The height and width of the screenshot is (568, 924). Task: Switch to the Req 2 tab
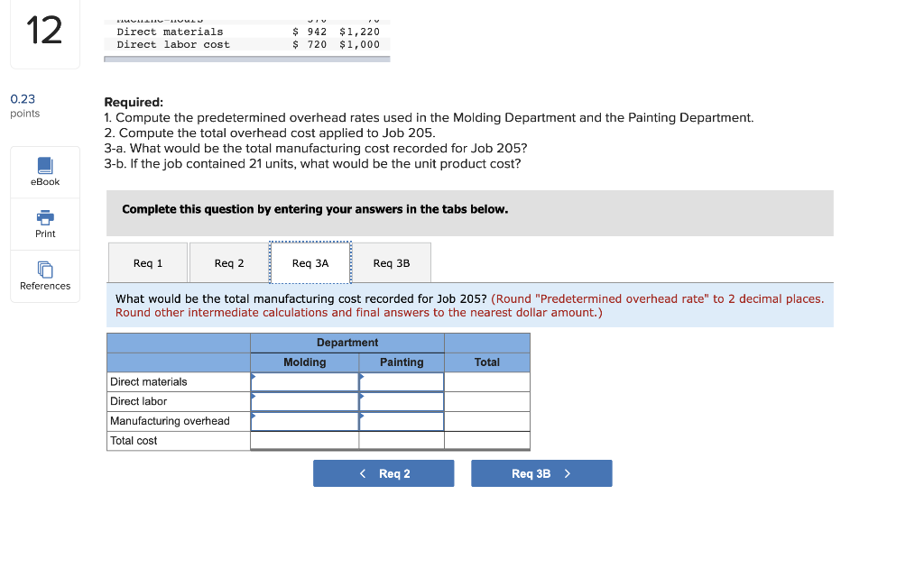[x=228, y=262]
